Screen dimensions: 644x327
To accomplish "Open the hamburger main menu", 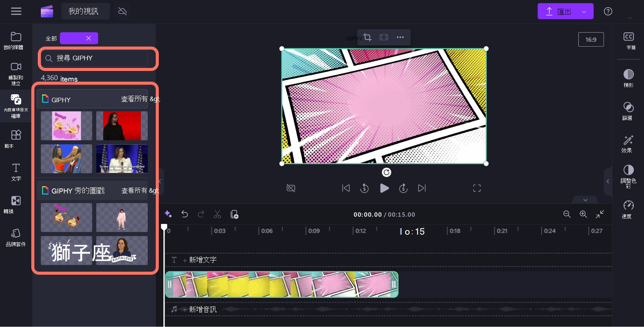I will [16, 11].
